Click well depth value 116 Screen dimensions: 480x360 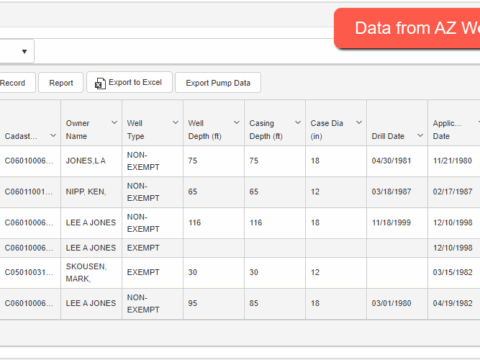195,223
